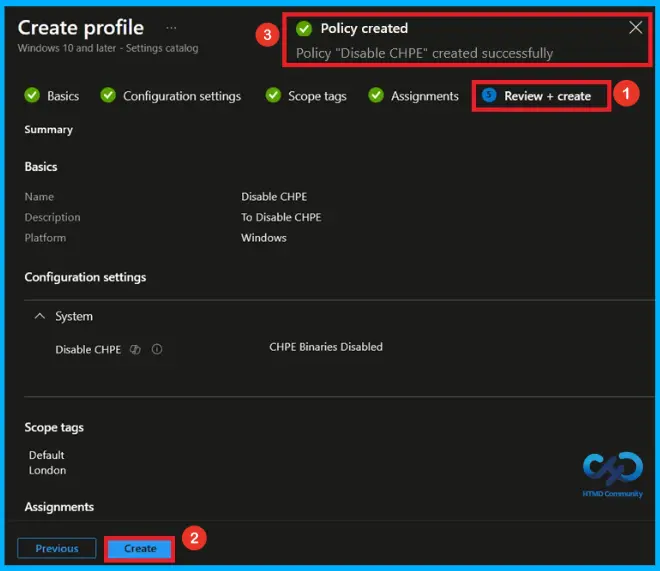The height and width of the screenshot is (571, 660).
Task: Click the 'Platform' field label
Action: (x=45, y=238)
